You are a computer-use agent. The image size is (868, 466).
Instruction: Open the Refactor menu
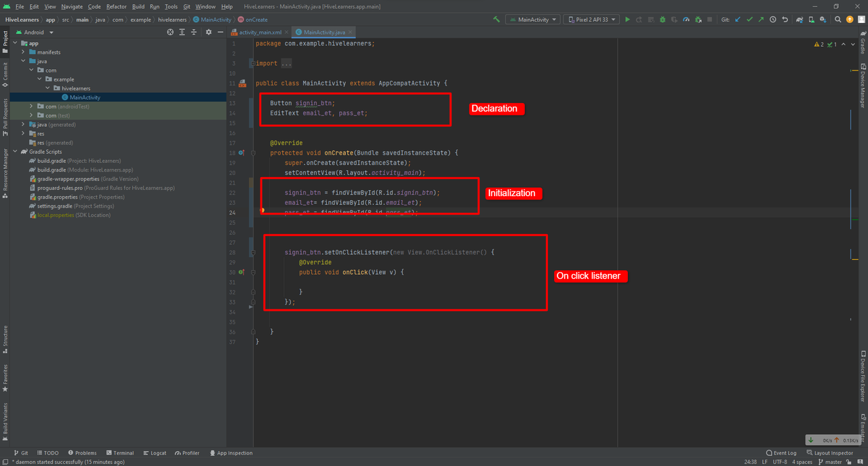pos(117,6)
